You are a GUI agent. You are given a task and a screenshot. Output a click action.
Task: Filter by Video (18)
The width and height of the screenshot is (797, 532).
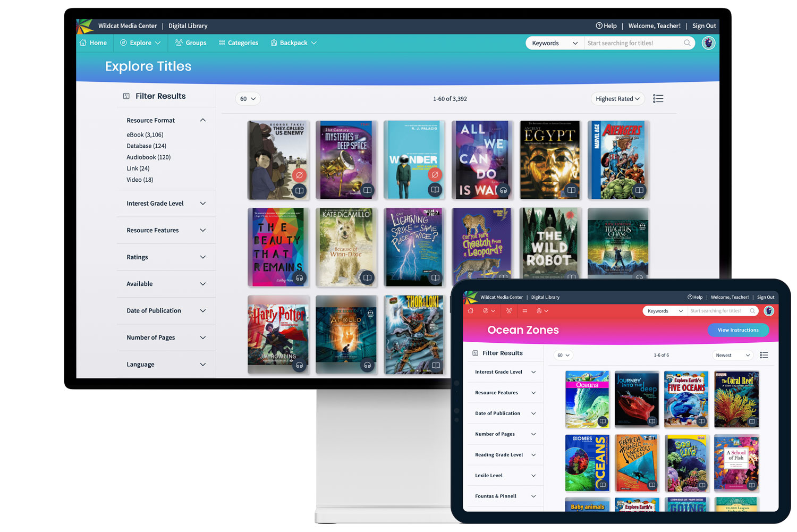140,180
